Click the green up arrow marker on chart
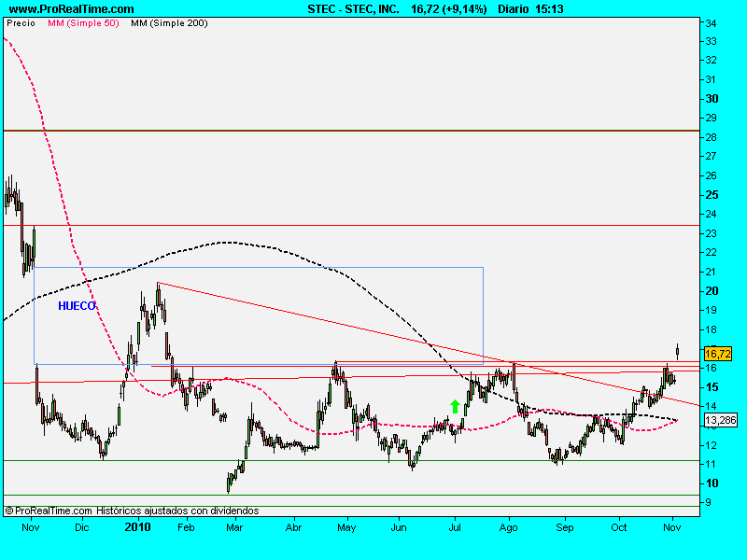The height and width of the screenshot is (560, 747). (x=455, y=406)
